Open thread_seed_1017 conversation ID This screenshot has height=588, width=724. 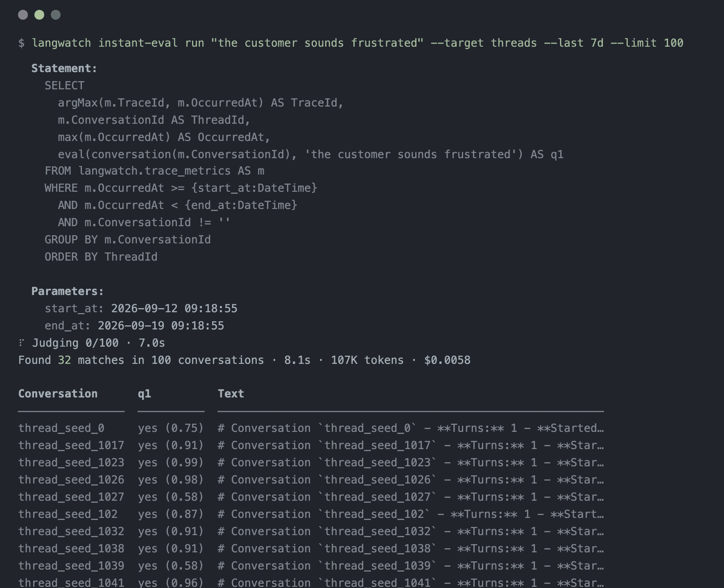point(71,445)
